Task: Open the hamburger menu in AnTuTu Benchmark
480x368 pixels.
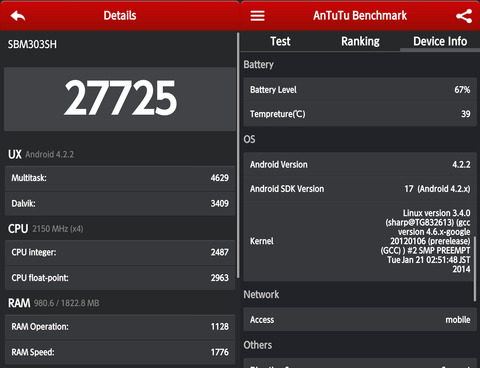Action: coord(257,15)
